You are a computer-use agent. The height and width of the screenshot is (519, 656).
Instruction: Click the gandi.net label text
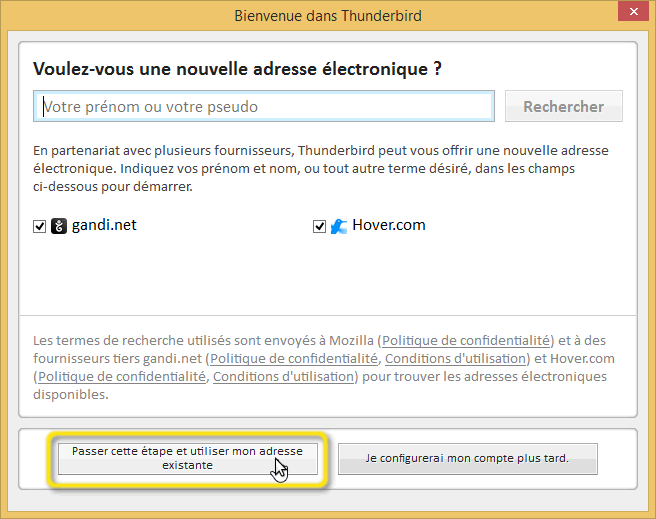[x=104, y=225]
